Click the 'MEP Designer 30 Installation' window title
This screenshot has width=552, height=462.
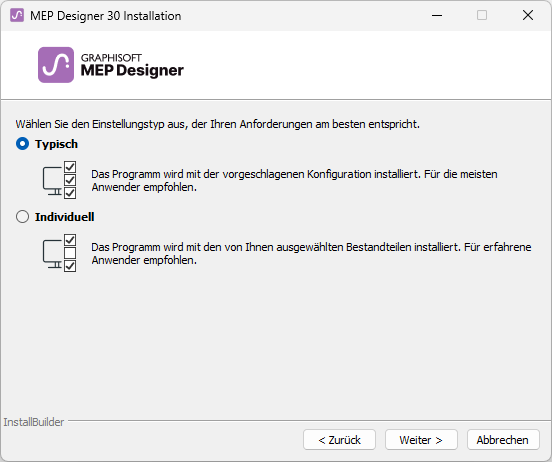pos(106,16)
